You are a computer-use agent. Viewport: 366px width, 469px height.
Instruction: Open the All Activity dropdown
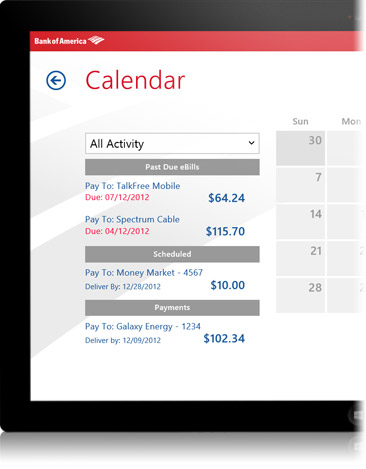point(172,144)
